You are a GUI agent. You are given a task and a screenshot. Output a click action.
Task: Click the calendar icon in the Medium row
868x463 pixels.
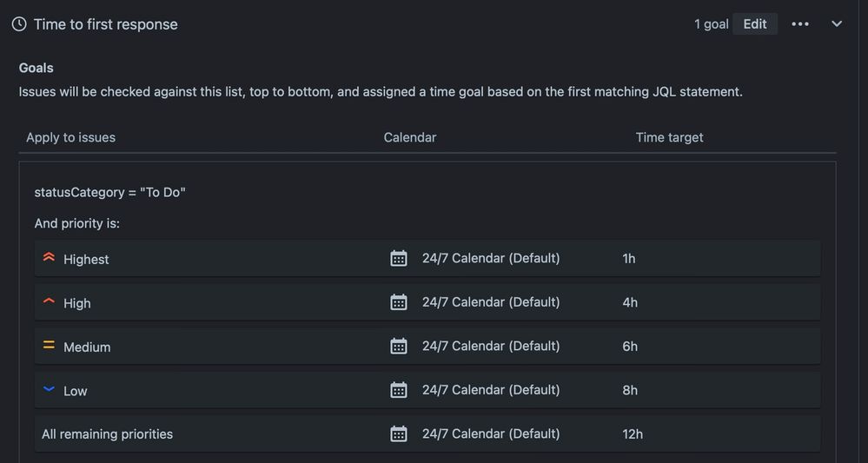(x=399, y=346)
